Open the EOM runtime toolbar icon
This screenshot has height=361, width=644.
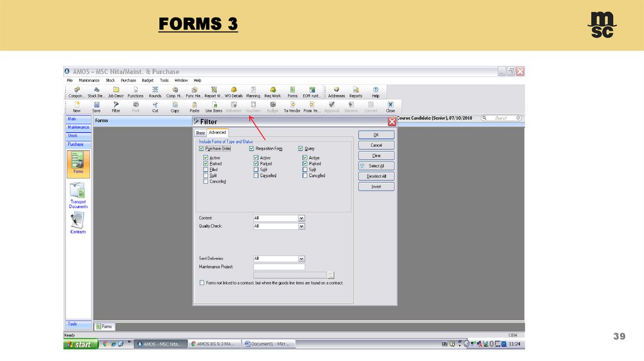[312, 92]
